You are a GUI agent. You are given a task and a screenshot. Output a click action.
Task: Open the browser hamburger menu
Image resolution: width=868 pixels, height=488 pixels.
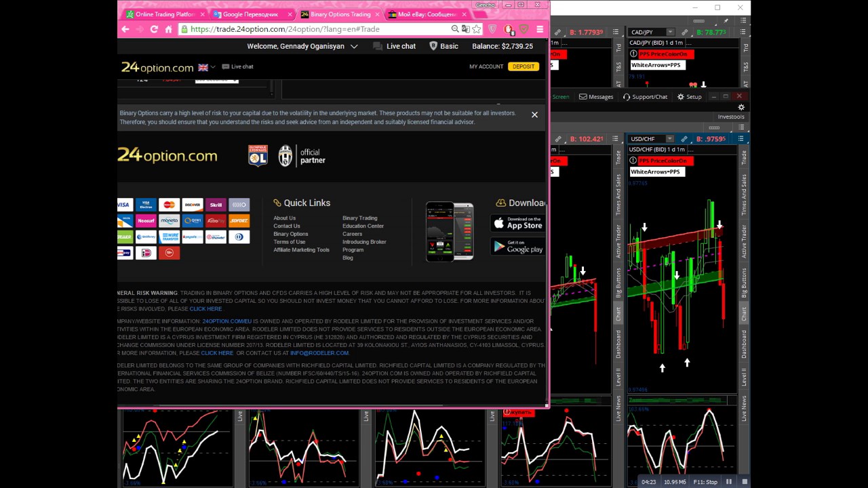click(x=540, y=29)
